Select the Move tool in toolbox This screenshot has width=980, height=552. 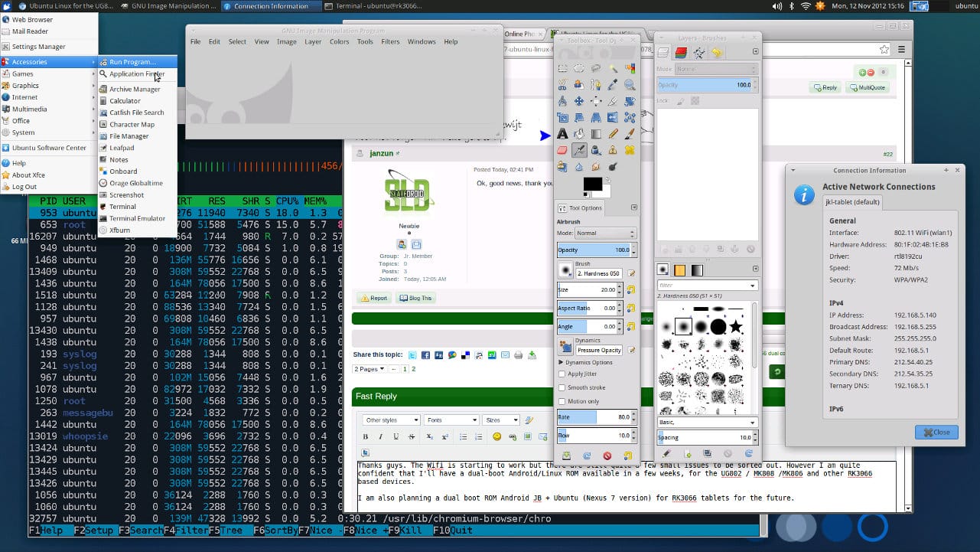coord(579,101)
